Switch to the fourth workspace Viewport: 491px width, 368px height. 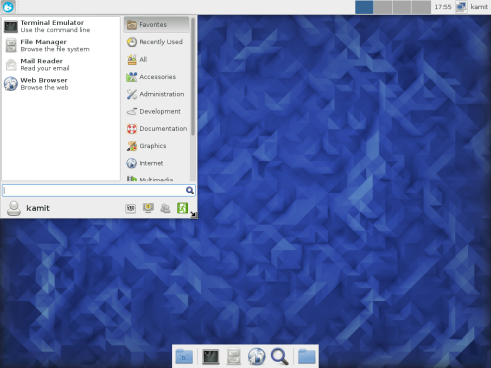click(421, 7)
